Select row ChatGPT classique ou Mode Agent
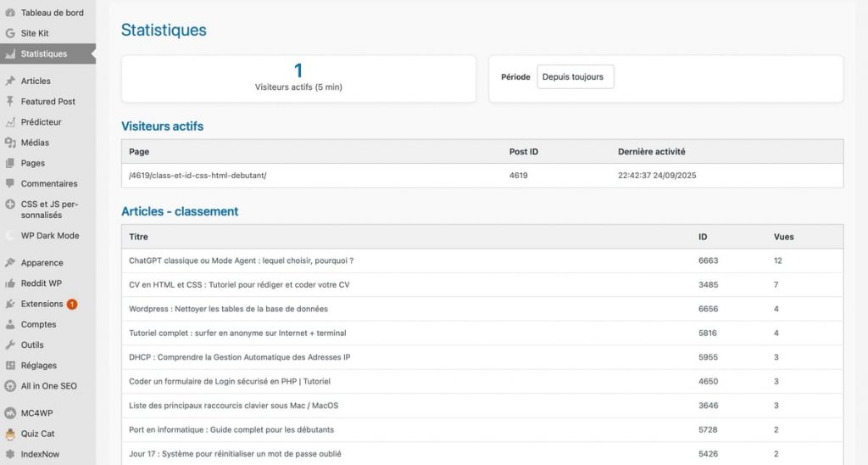Viewport: 868px width, 465px height. (482, 261)
